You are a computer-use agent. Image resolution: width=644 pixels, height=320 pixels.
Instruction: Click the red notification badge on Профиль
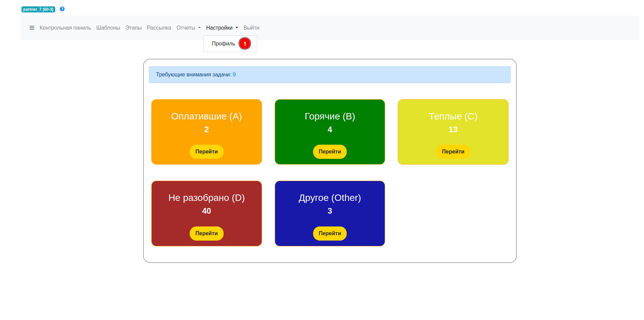click(244, 44)
